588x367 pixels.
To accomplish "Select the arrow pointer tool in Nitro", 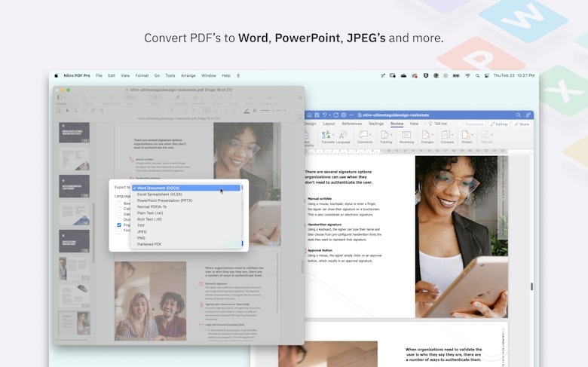I will coord(68,111).
